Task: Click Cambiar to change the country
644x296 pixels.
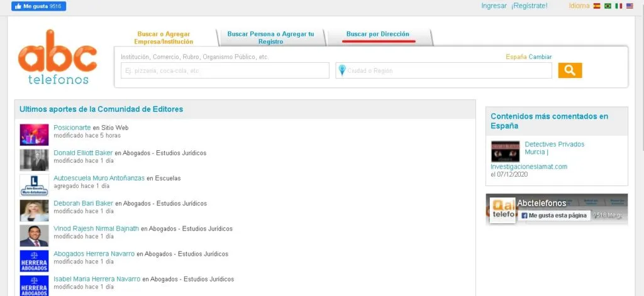Action: pyautogui.click(x=540, y=57)
